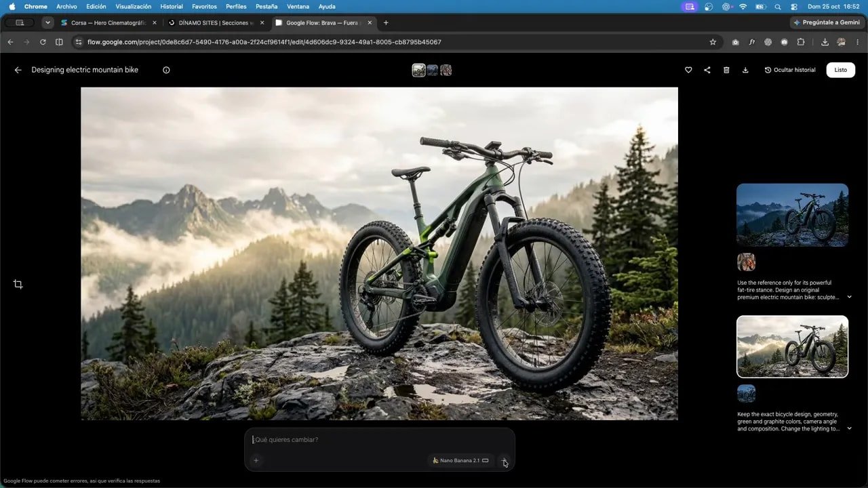Switch to the DÍNAMO SITES tab
This screenshot has height=488, width=868.
click(x=216, y=22)
